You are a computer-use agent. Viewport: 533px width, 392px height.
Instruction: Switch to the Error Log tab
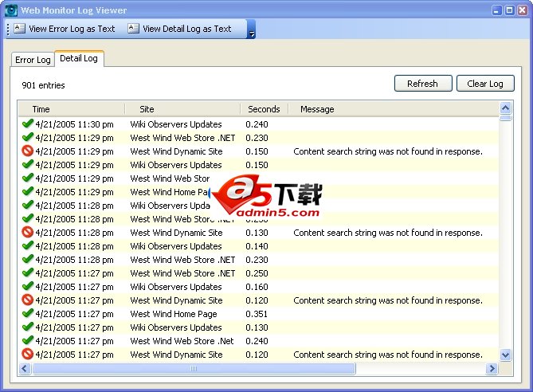coord(33,60)
